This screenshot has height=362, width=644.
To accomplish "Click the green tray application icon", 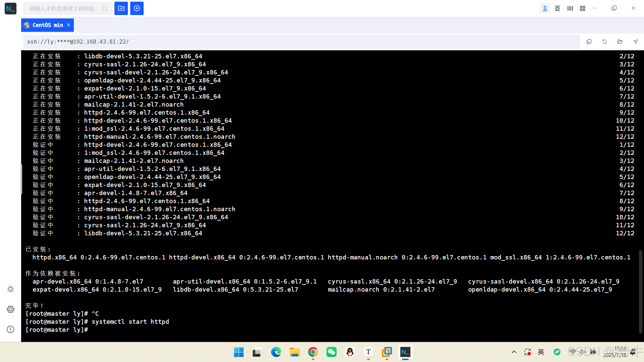I will pos(557,352).
